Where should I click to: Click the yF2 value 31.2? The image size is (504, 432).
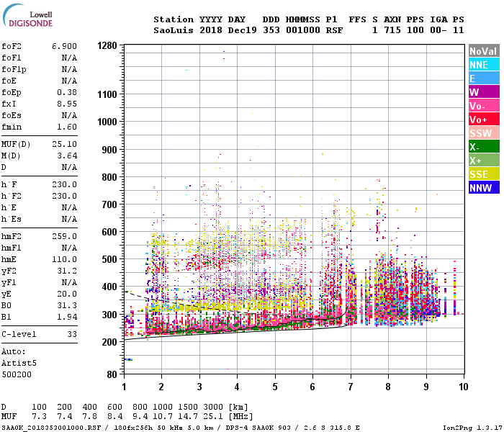pyautogui.click(x=67, y=271)
